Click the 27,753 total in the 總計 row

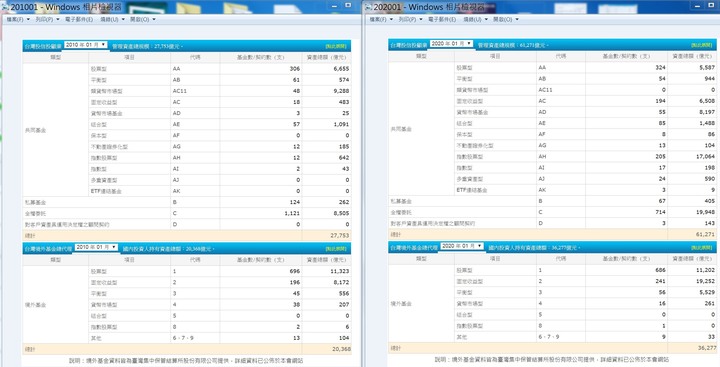[340, 235]
